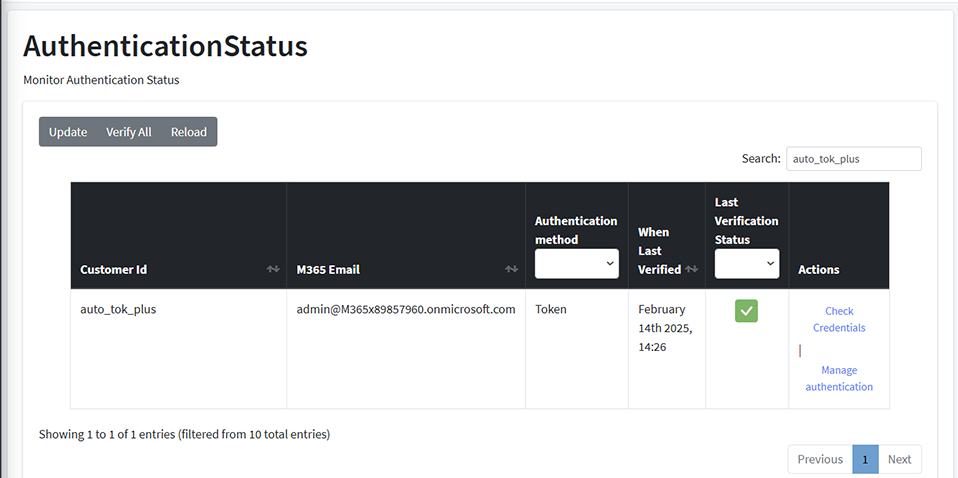Screen dimensions: 958x478
Task: Select the auto_tok_plus customer cell
Action: pyautogui.click(x=178, y=348)
